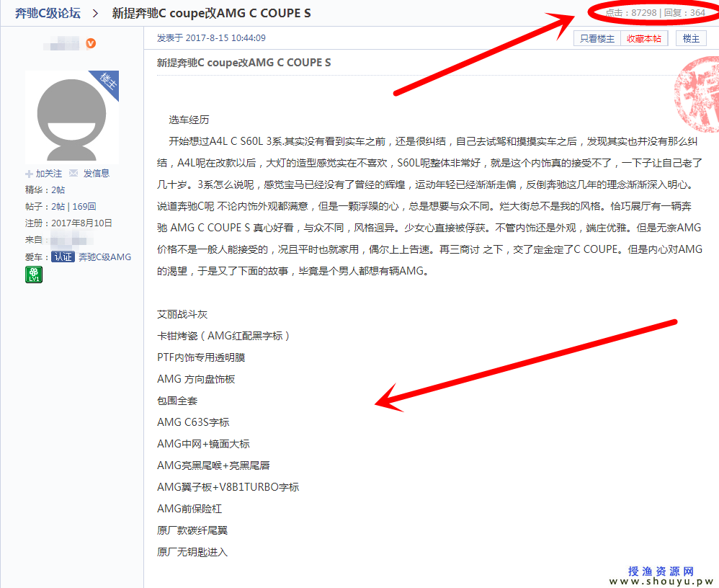
Task: Send a message via 发信息 link
Action: (x=97, y=174)
